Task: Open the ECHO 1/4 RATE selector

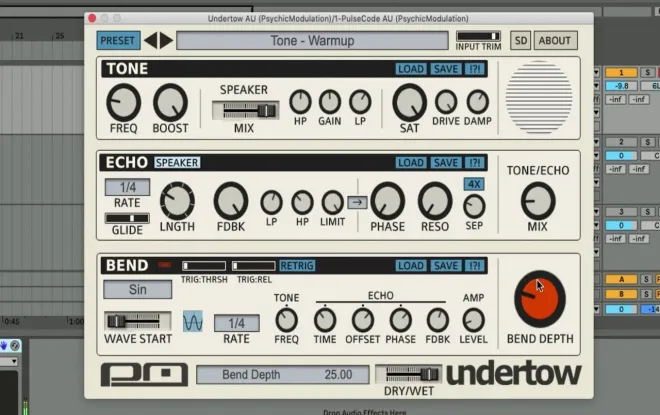Action: pos(127,187)
